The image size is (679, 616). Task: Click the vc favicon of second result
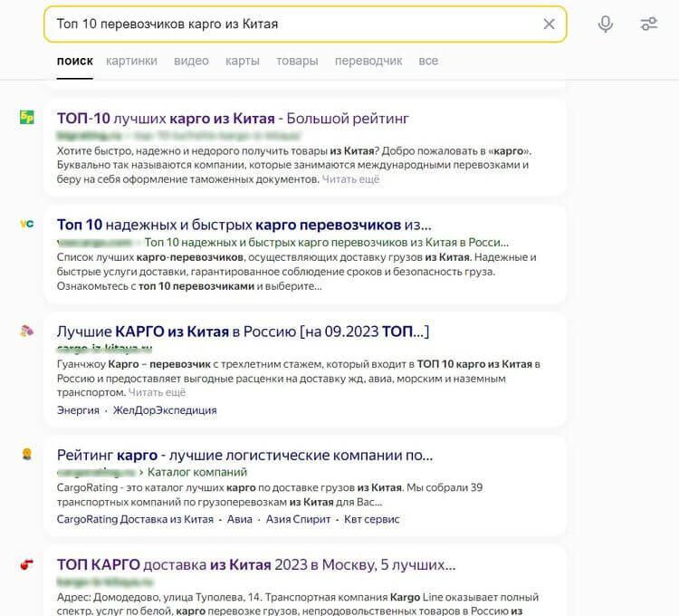point(27,224)
